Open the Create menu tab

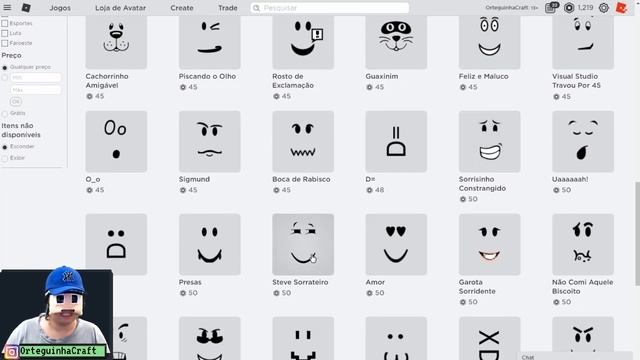182,8
